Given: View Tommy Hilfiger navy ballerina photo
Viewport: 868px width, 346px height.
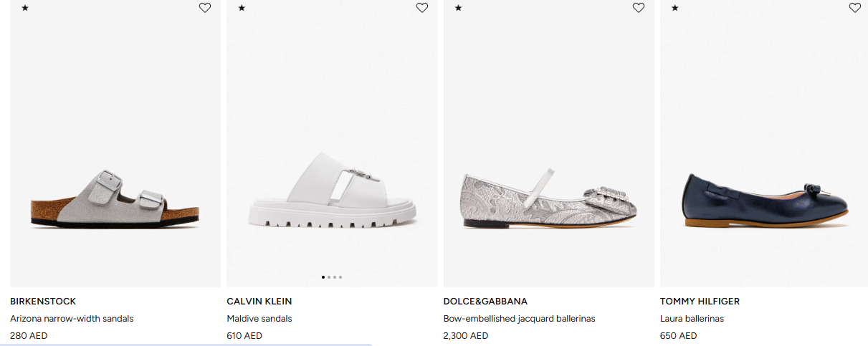Looking at the screenshot, I should point(766,199).
